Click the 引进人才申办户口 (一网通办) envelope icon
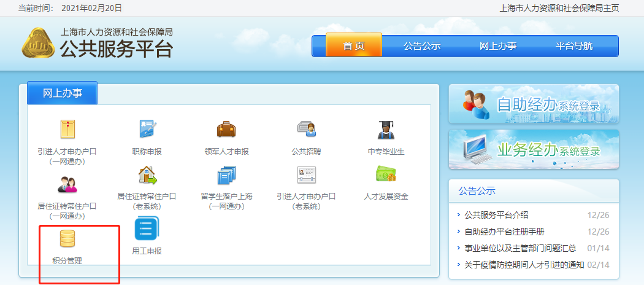 click(67, 130)
